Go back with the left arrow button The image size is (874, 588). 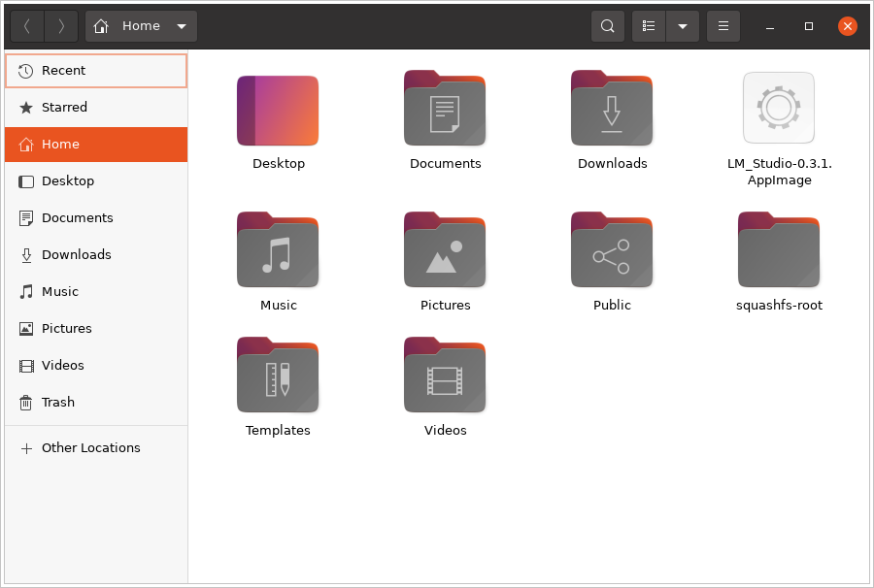point(27,26)
